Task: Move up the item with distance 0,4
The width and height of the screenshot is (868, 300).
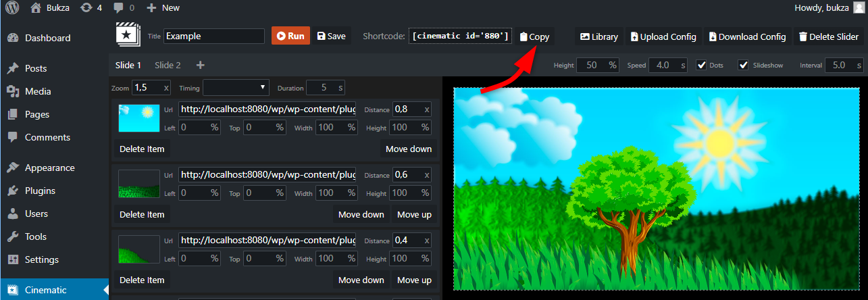Action: pyautogui.click(x=414, y=280)
